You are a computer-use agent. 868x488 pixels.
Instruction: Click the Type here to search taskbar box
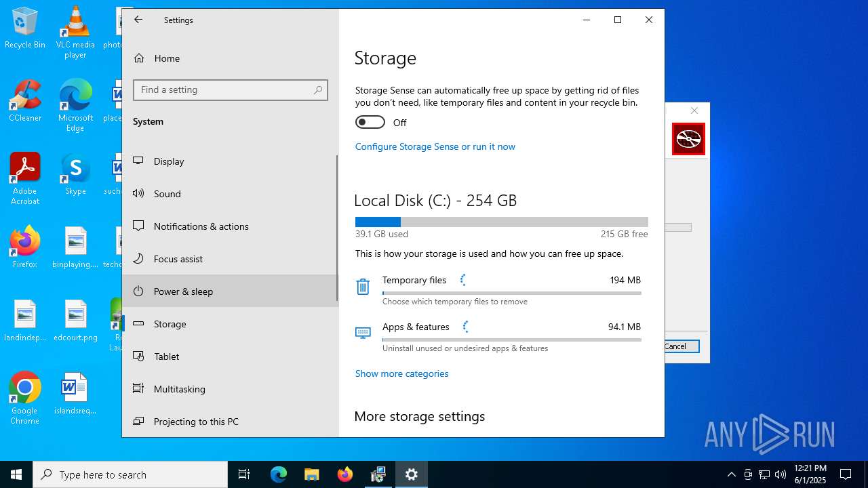[x=130, y=474]
